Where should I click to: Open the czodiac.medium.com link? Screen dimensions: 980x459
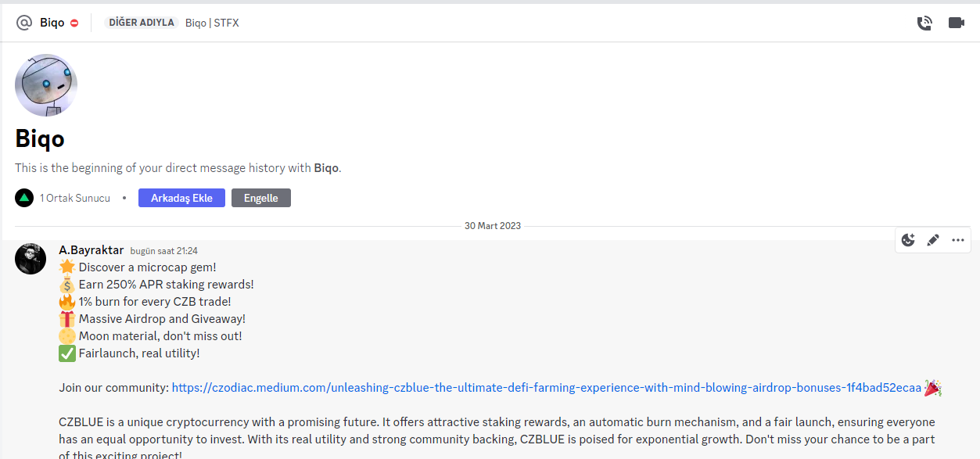546,388
